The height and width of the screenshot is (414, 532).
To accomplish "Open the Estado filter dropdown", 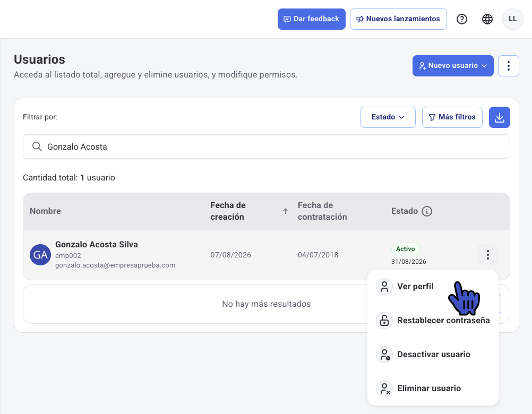I will pos(388,117).
